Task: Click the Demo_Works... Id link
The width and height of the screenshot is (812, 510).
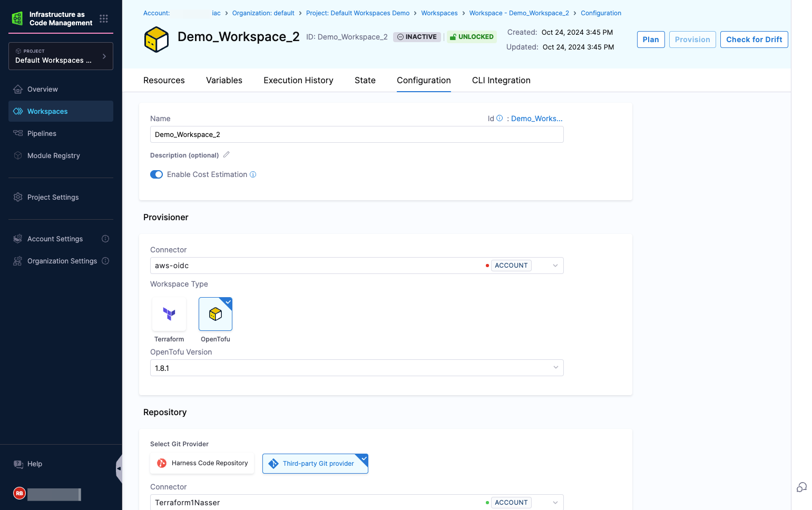Action: (537, 119)
